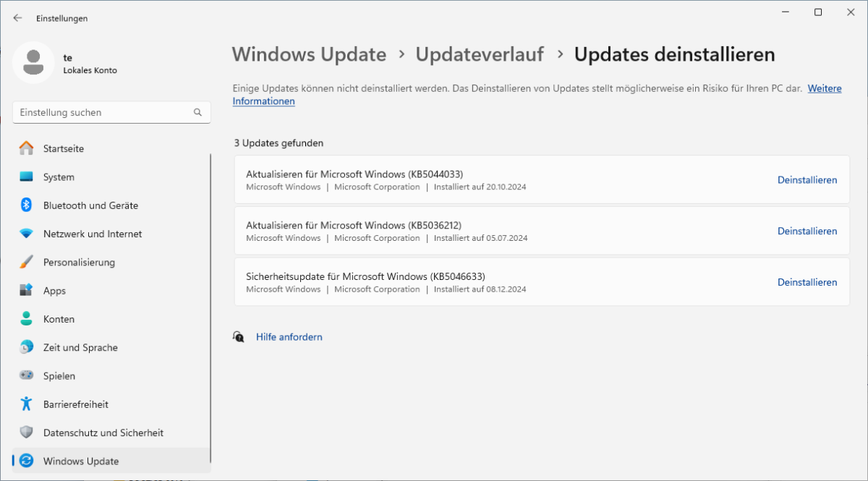Go to Bluetooth und Geräte
This screenshot has height=481, width=868.
[90, 205]
